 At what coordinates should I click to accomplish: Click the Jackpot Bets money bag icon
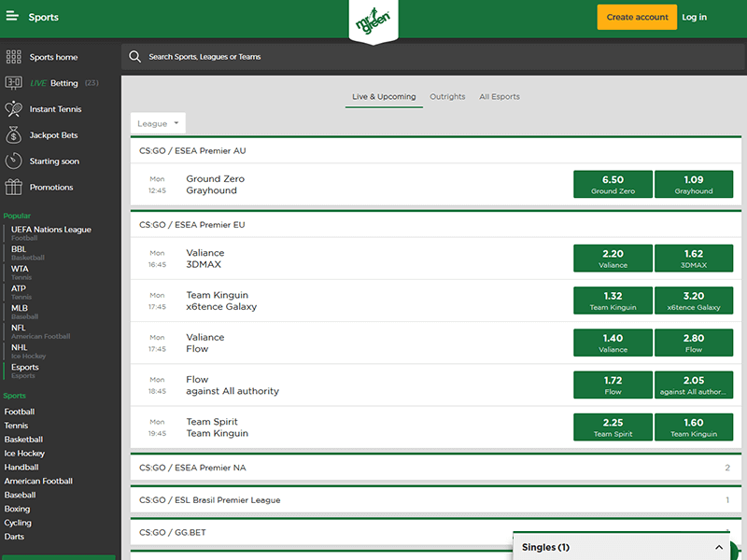(x=13, y=135)
